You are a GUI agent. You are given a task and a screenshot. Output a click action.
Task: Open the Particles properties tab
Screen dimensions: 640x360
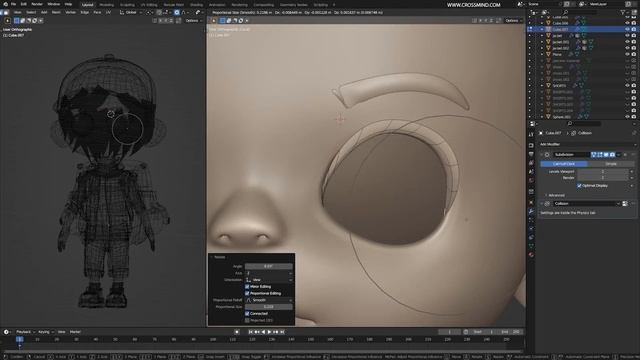point(531,220)
